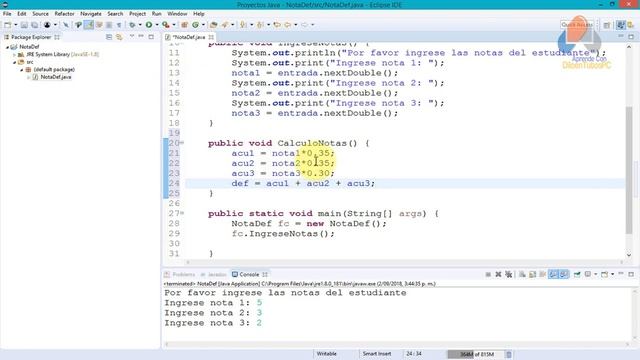The image size is (640, 360).
Task: Click the Save All toolbar icon
Action: (35, 25)
